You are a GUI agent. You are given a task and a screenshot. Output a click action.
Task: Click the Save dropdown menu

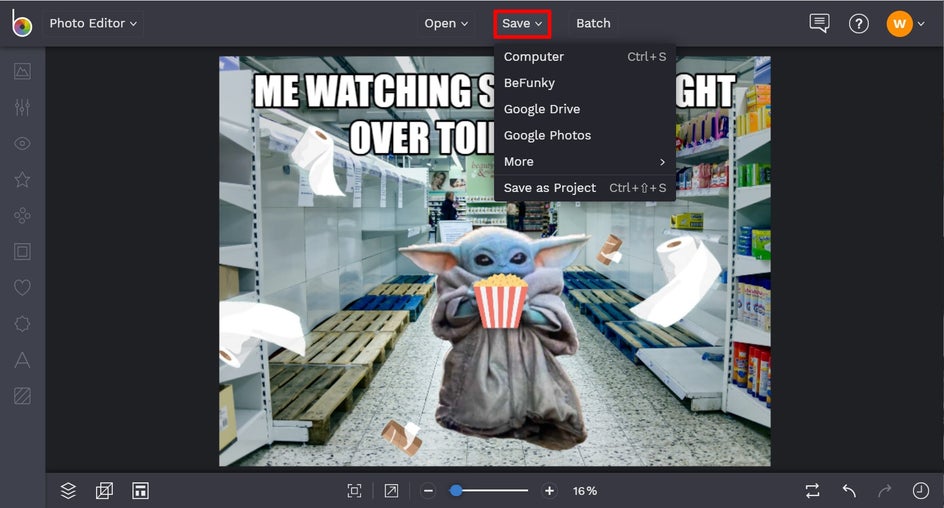pos(522,23)
